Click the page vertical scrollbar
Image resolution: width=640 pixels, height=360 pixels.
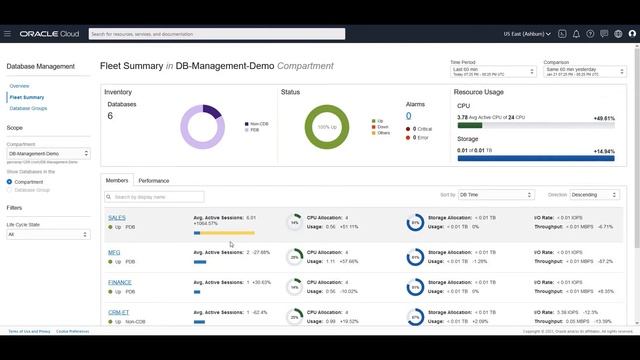637,147
